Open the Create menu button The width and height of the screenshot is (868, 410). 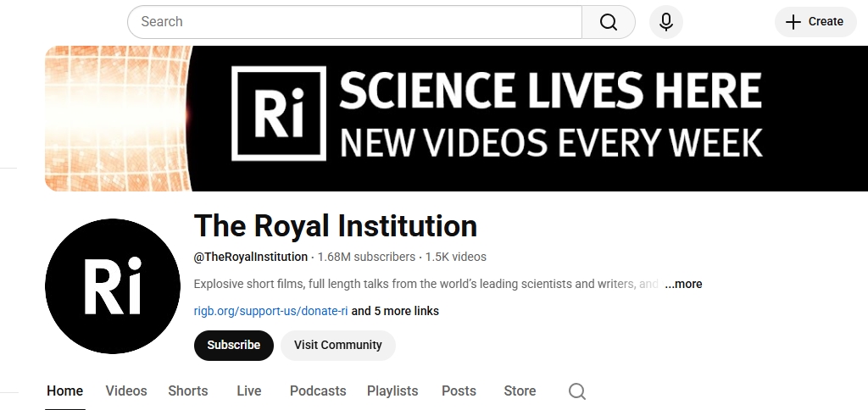[x=815, y=22]
